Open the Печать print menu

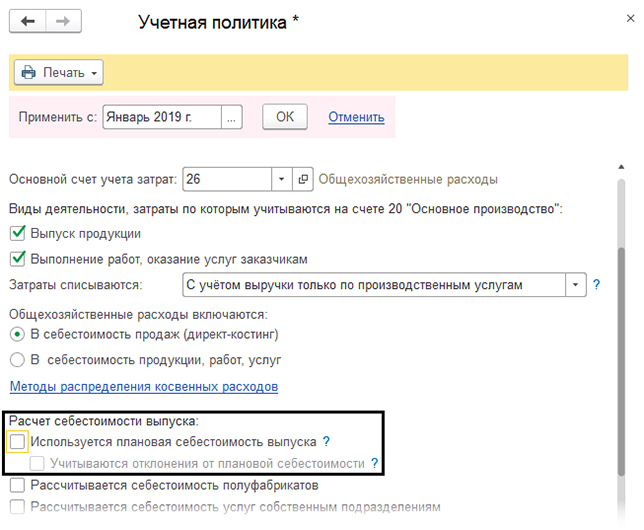[x=59, y=73]
